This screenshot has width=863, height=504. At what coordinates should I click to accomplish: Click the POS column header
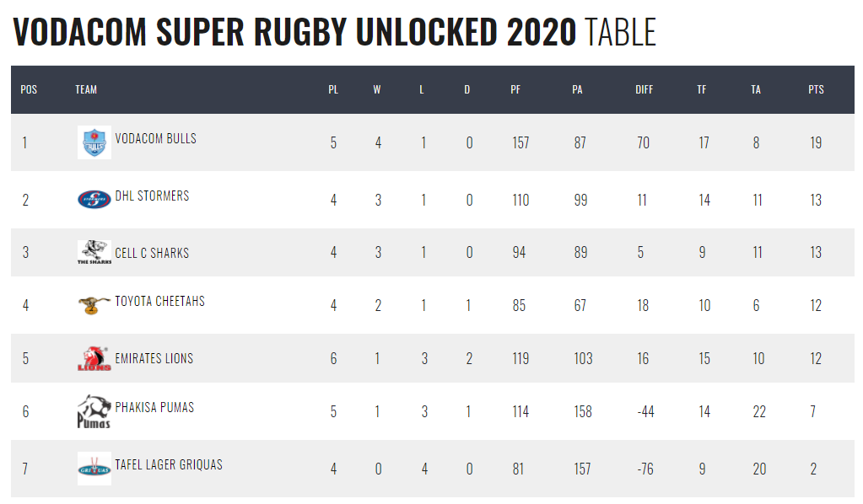(29, 89)
